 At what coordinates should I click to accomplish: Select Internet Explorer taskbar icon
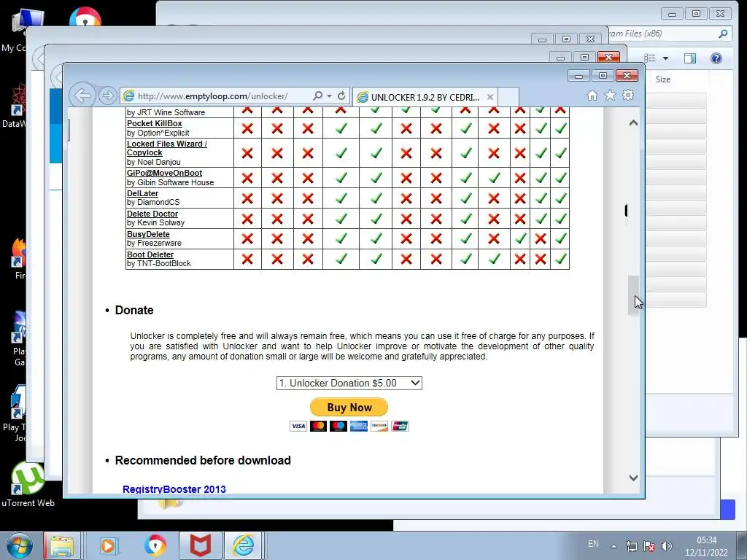(244, 545)
